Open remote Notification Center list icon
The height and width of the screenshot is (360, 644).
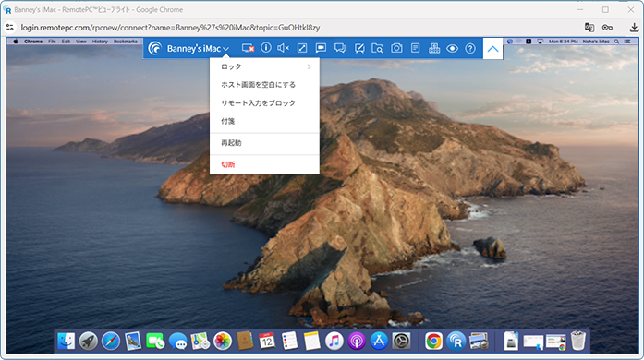[627, 42]
